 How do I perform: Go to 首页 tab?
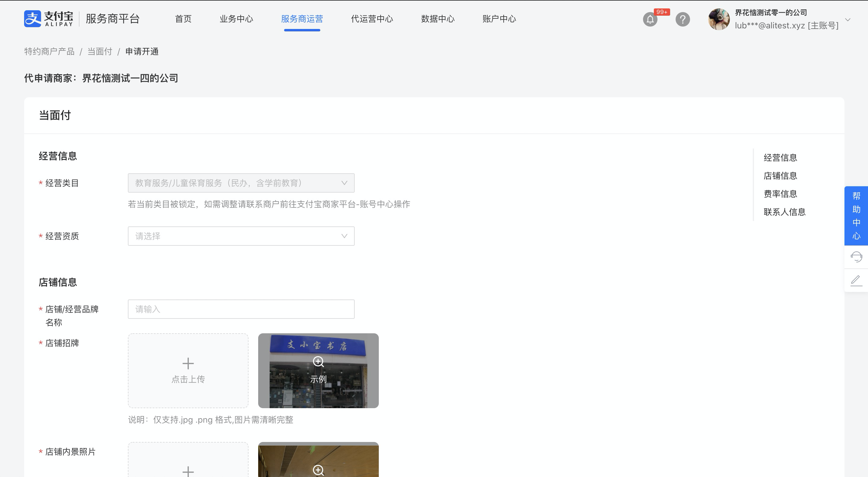click(183, 19)
